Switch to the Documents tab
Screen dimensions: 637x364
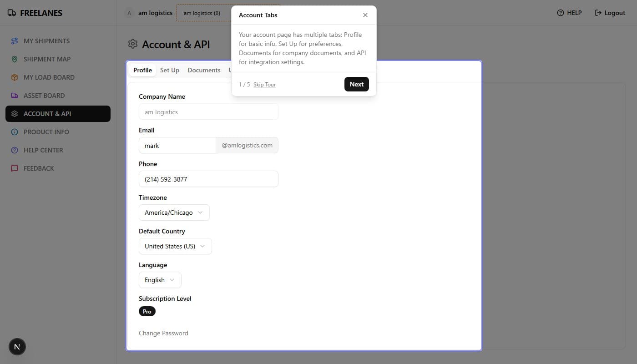(204, 70)
